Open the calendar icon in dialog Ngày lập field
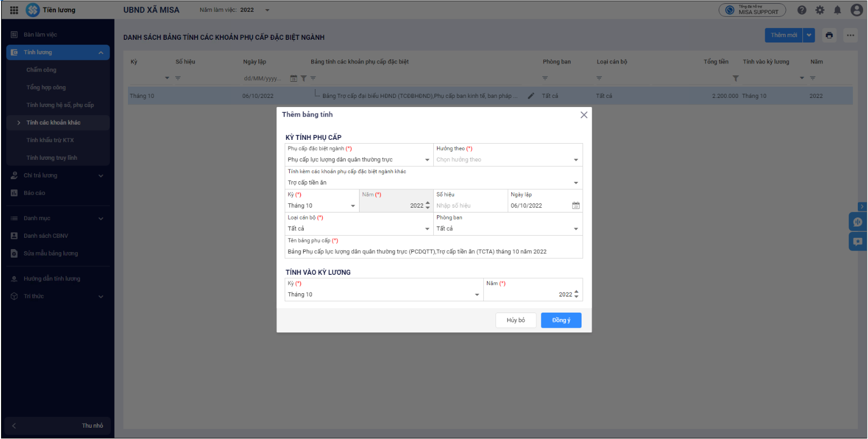Image resolution: width=868 pixels, height=439 pixels. coord(576,206)
